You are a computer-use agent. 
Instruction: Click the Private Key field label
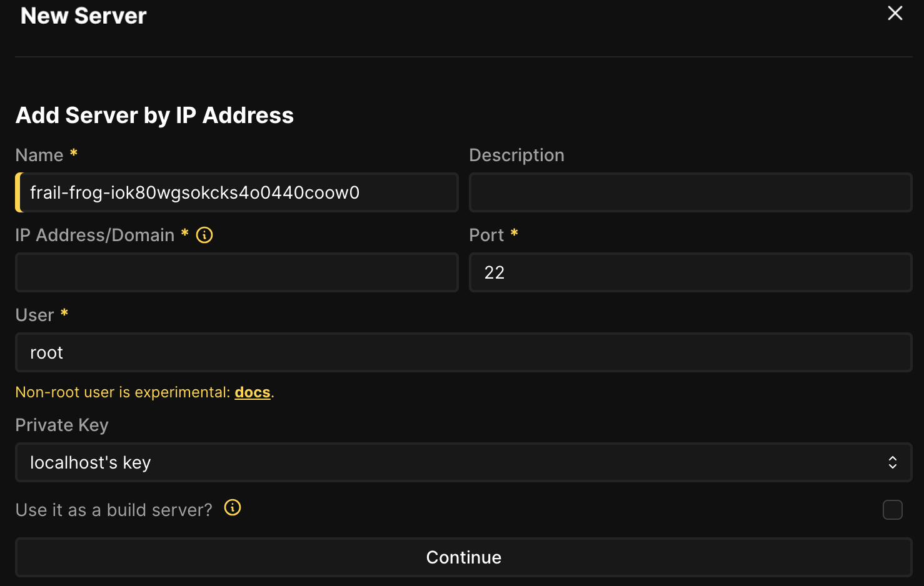62,425
